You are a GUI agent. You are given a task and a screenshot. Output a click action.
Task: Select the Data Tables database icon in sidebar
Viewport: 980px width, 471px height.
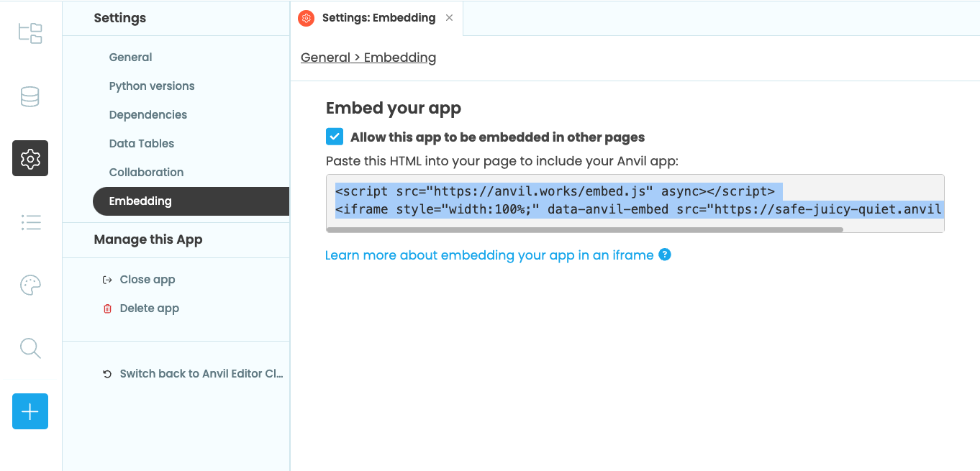click(30, 96)
